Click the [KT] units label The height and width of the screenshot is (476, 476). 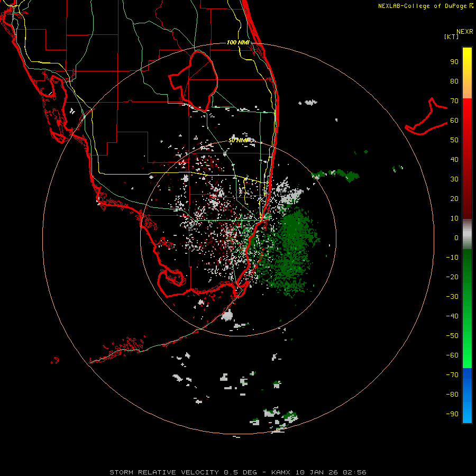tap(452, 36)
